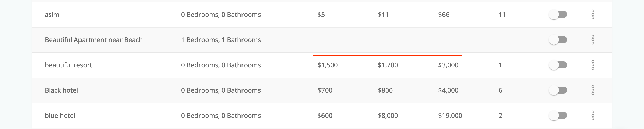Enable the blue hotel toggle switch
The height and width of the screenshot is (129, 644).
(x=558, y=116)
